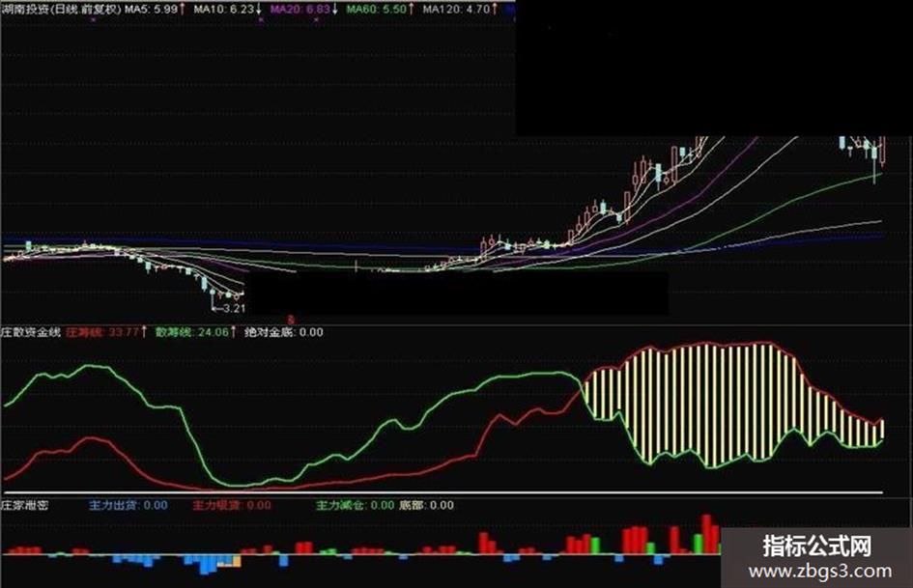Select the red 主力吸货: 0.00 value
The height and width of the screenshot is (588, 913).
tap(232, 505)
